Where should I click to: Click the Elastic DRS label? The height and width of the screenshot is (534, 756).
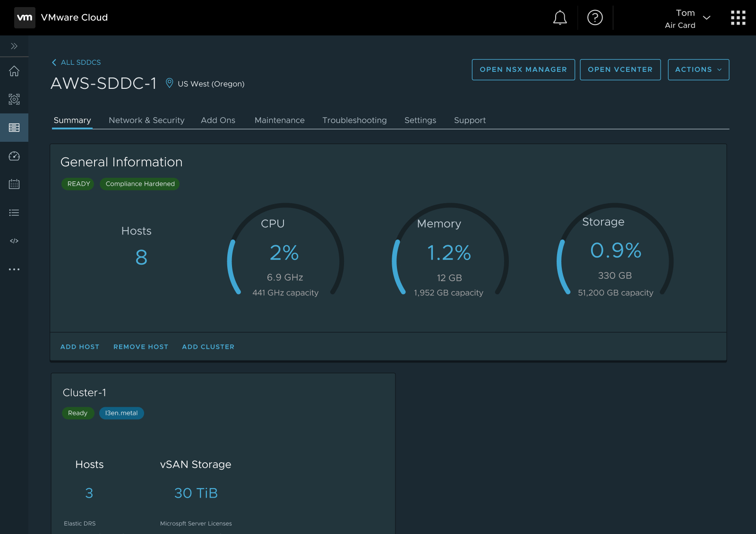tap(80, 524)
